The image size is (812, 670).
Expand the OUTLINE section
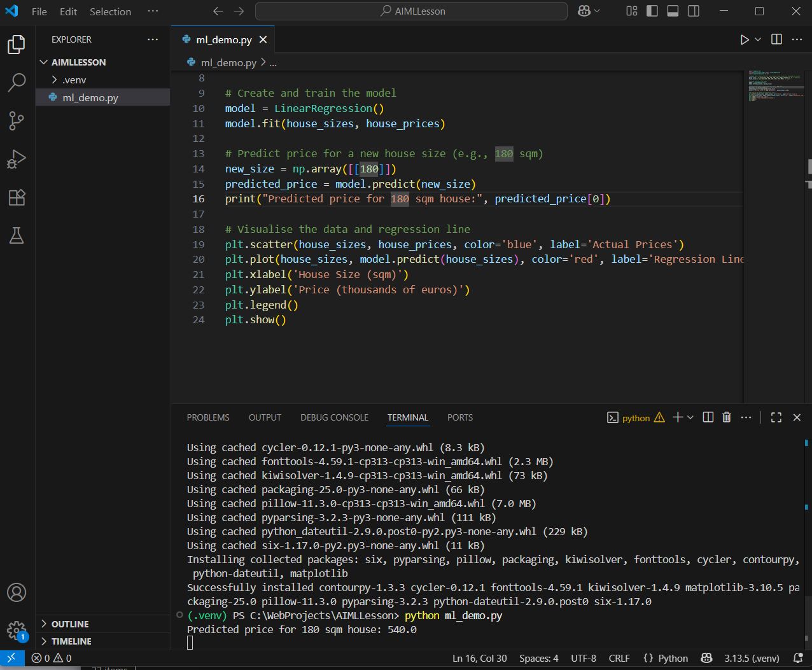coord(70,624)
